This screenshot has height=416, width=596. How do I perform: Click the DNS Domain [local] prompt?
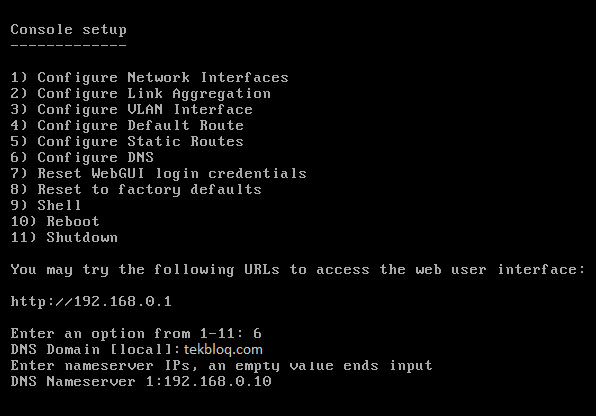95,349
